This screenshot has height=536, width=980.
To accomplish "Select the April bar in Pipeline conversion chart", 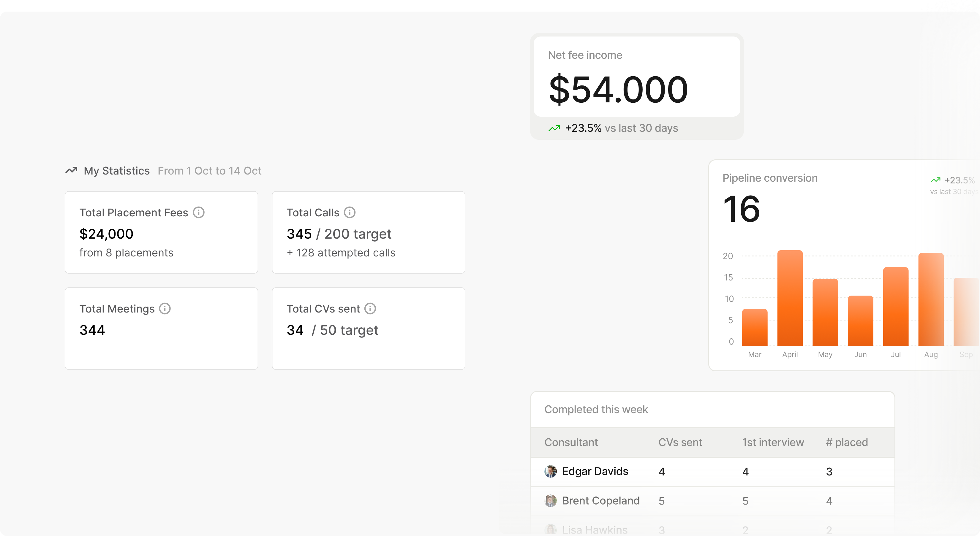I will click(x=790, y=296).
